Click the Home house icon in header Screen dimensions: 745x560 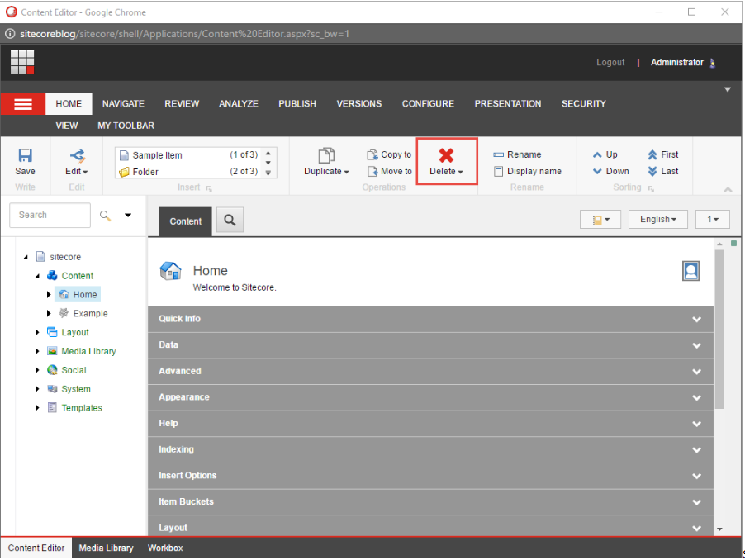point(171,271)
